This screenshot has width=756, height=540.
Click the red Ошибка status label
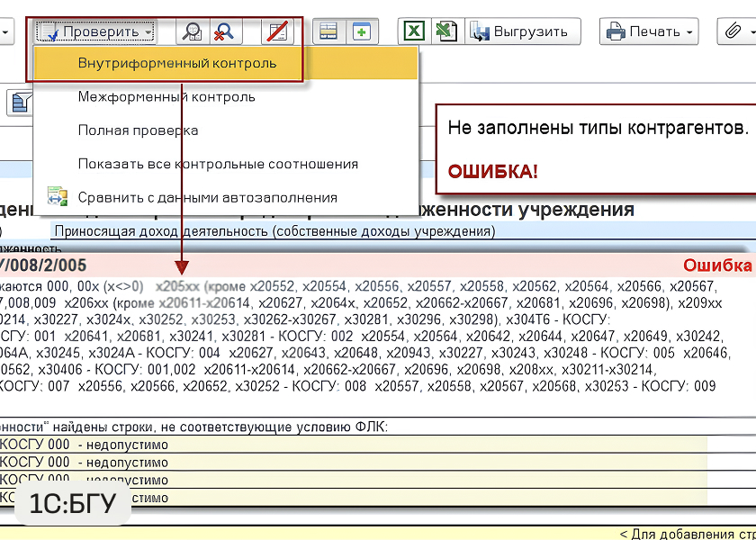(716, 265)
